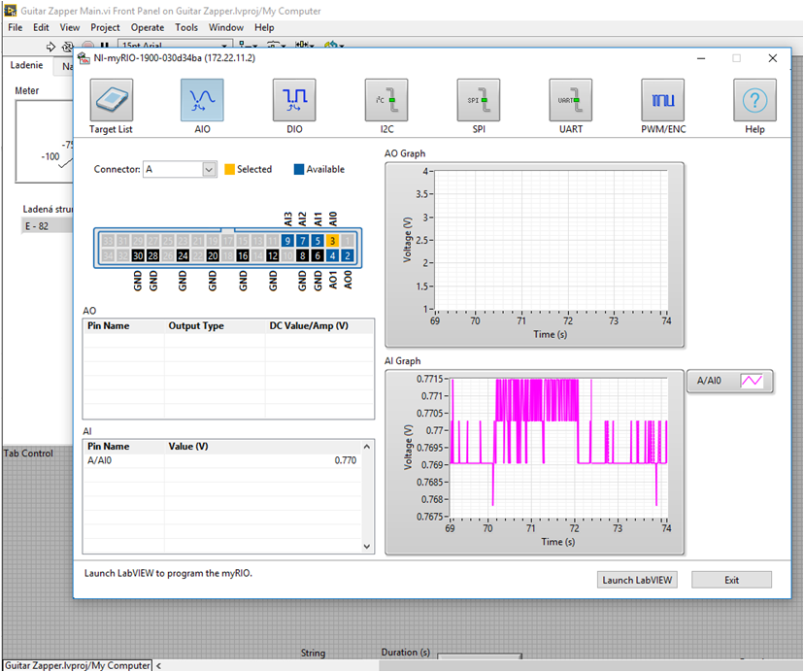
Task: Select the AIO analog I/O tool
Action: (x=202, y=100)
